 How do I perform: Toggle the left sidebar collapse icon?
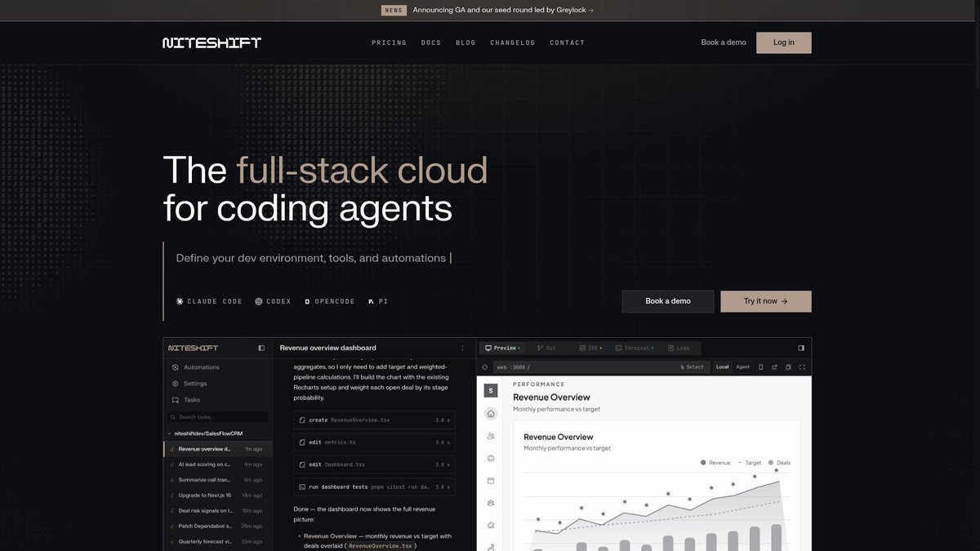[261, 348]
